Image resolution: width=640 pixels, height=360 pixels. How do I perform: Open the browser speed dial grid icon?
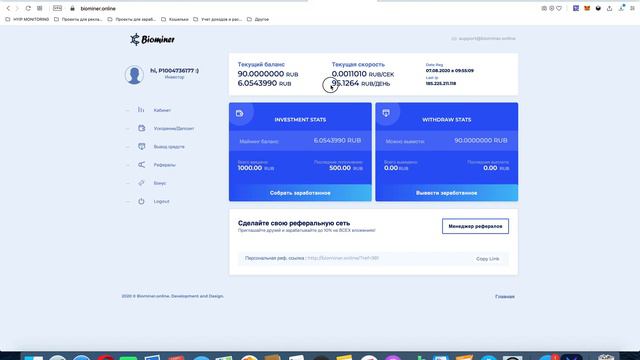click(40, 8)
